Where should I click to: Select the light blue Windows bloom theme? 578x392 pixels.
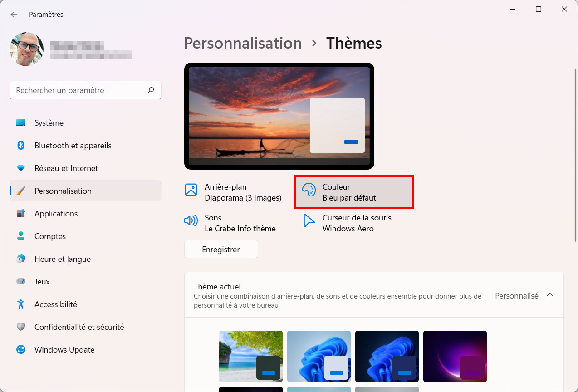[319, 356]
